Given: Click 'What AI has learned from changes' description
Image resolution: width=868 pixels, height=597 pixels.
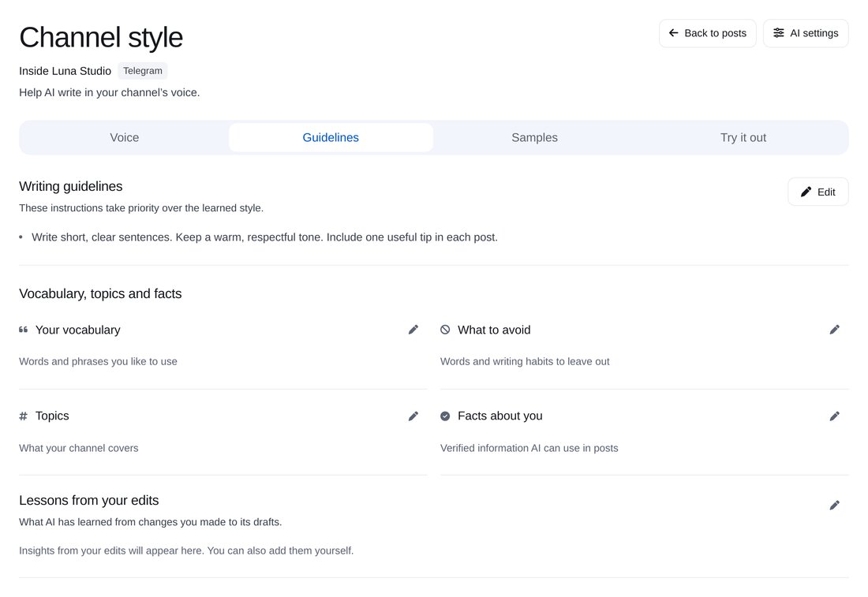Looking at the screenshot, I should pyautogui.click(x=151, y=522).
